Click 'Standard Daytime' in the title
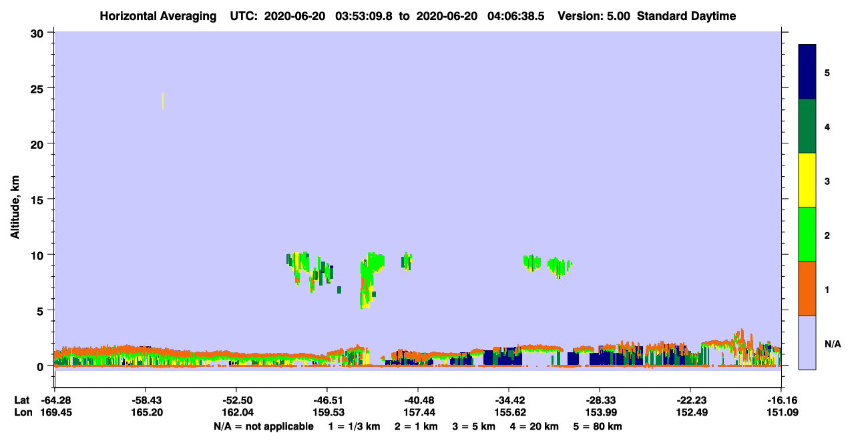 click(686, 16)
